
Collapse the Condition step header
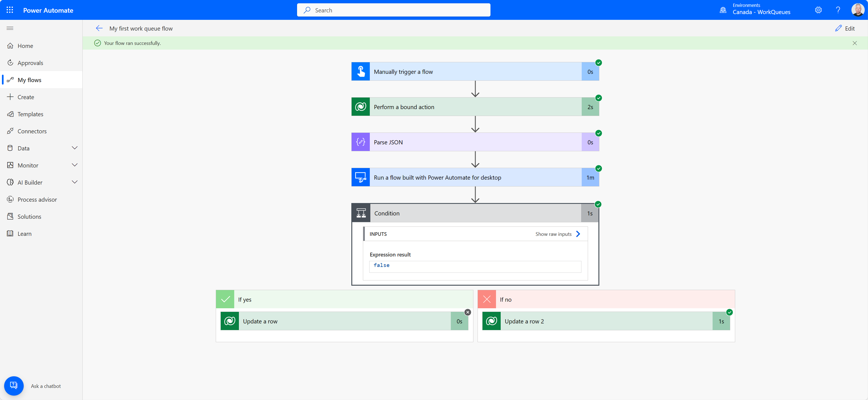coord(475,213)
